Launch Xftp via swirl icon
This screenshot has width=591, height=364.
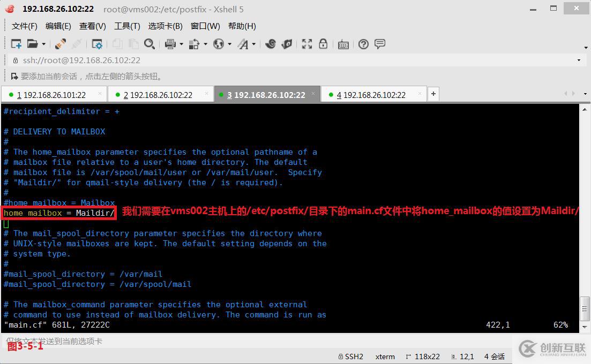270,44
